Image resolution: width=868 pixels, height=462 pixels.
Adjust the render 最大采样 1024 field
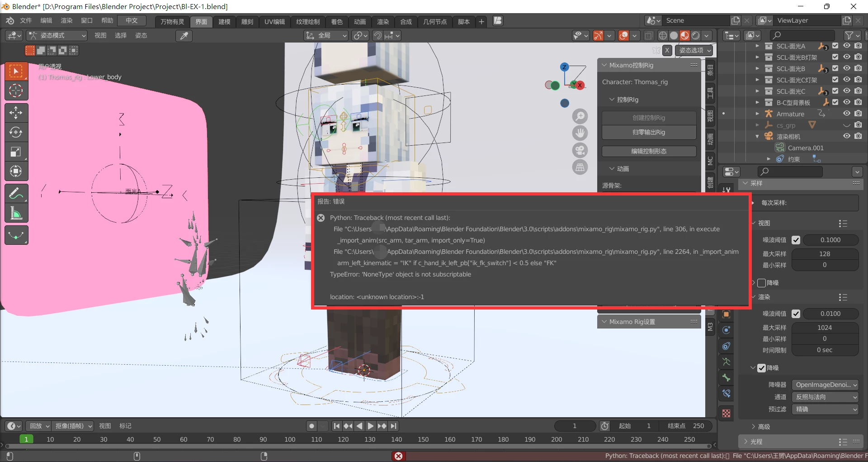(x=825, y=328)
